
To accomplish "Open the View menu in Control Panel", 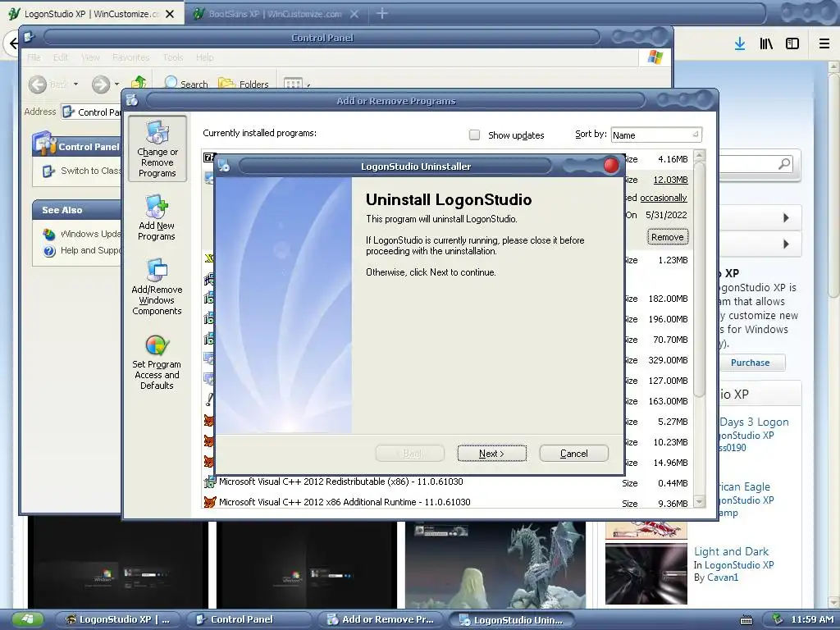I will click(x=90, y=57).
